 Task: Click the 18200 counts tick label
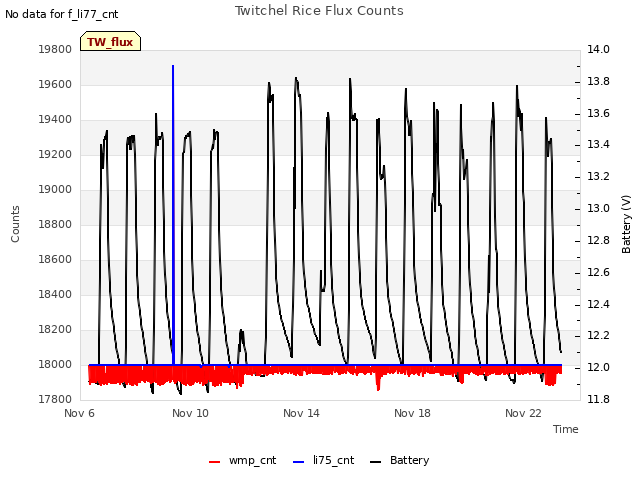(55, 329)
